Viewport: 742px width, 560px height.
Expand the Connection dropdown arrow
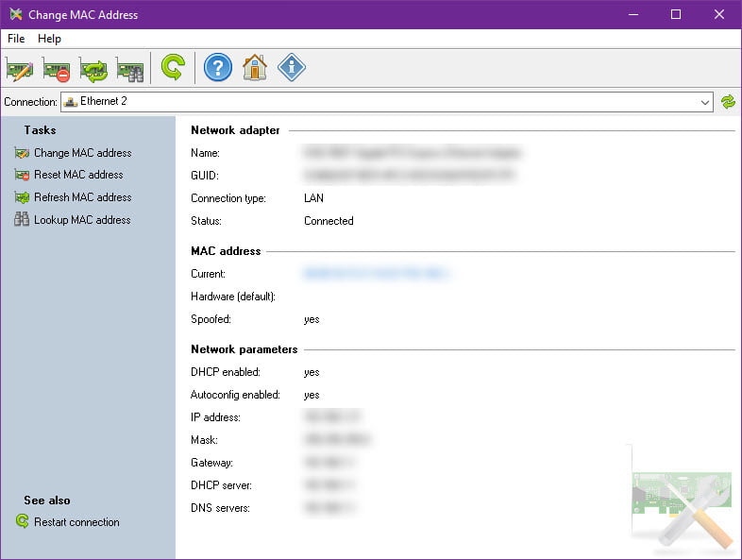[x=704, y=102]
